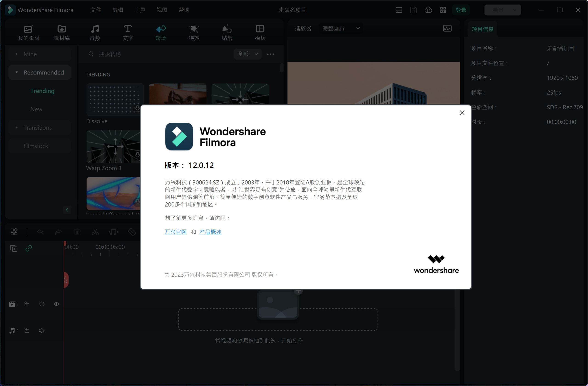Open 我的素材 media tab
The image size is (588, 386).
coord(28,33)
